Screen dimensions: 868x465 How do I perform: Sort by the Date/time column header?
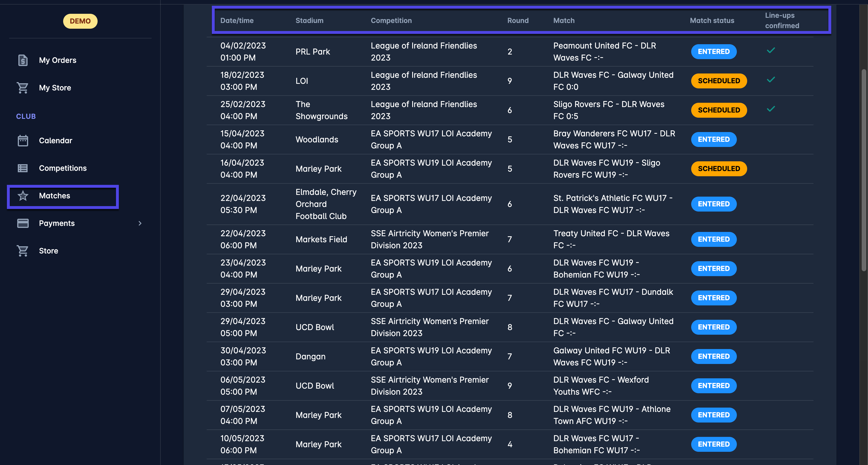click(237, 21)
